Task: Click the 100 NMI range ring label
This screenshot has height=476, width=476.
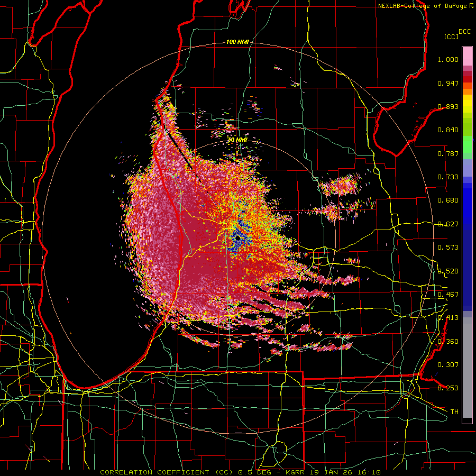Action: 237,42
